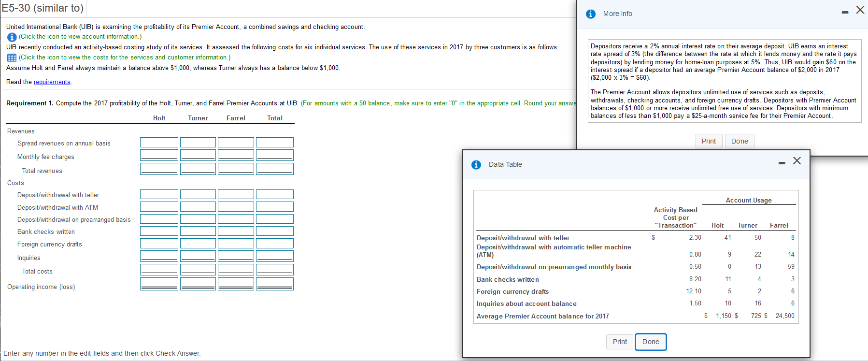The height and width of the screenshot is (361, 868).
Task: Click Farrel's prearranged basis deposit field
Action: [236, 219]
